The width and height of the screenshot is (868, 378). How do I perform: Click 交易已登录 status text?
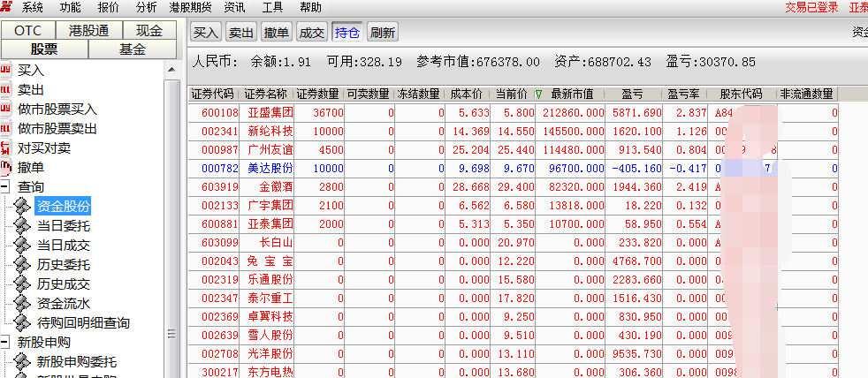click(x=811, y=7)
